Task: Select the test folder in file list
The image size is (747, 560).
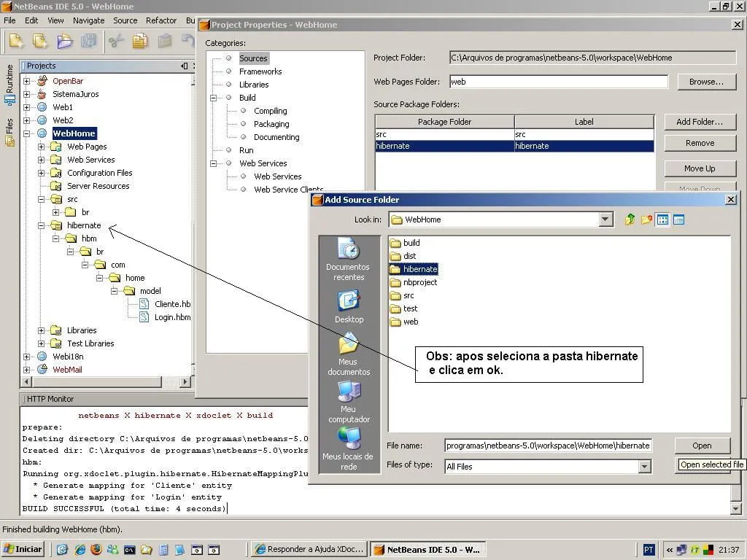Action: pos(404,308)
